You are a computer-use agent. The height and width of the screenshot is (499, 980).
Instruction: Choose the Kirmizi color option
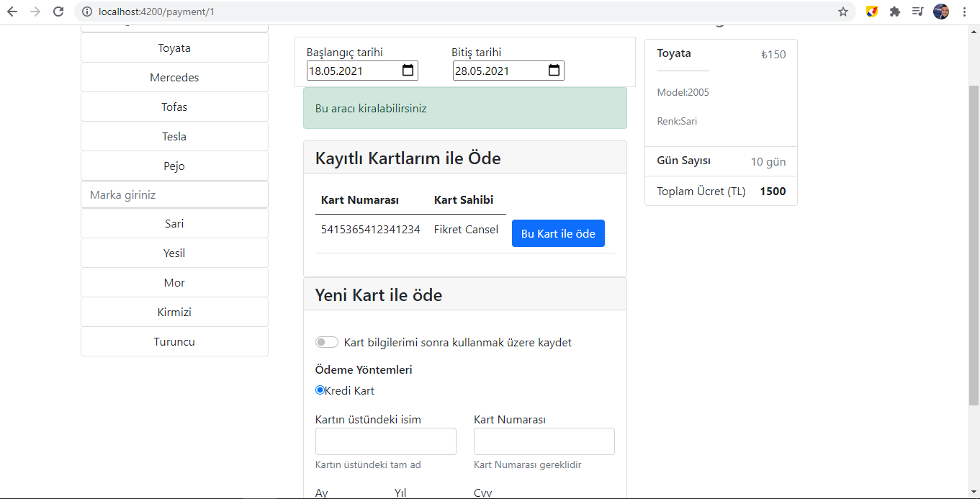(x=174, y=311)
